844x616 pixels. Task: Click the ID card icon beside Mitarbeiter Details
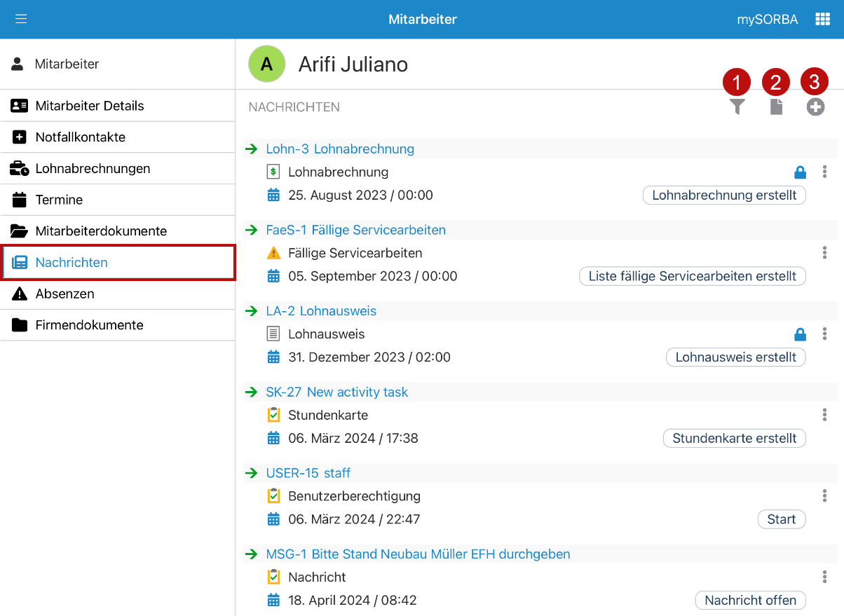tap(20, 106)
